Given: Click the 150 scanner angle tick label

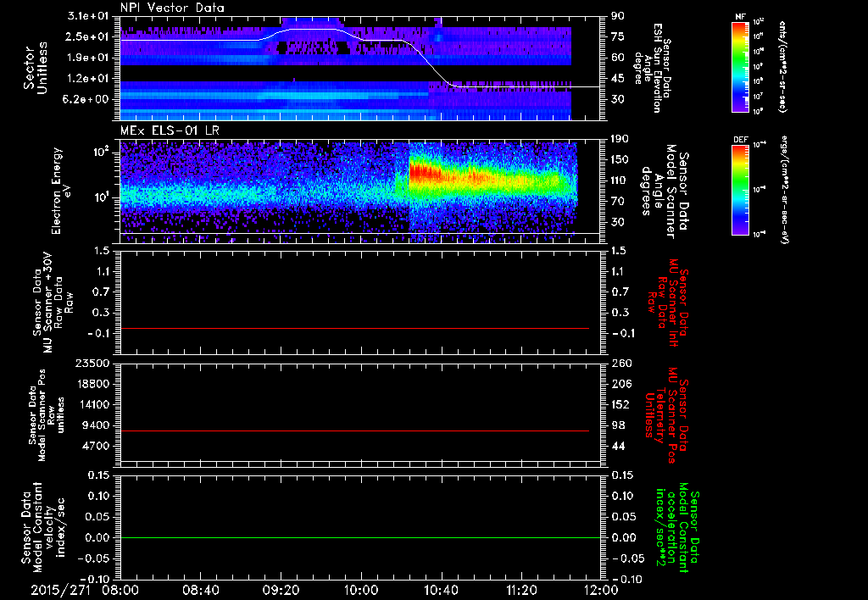Looking at the screenshot, I should coord(621,160).
